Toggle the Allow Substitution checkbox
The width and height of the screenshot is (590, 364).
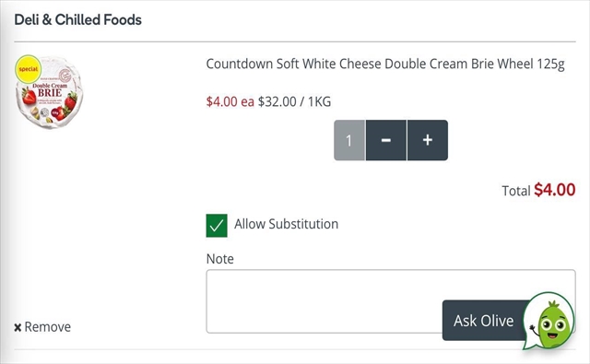217,226
